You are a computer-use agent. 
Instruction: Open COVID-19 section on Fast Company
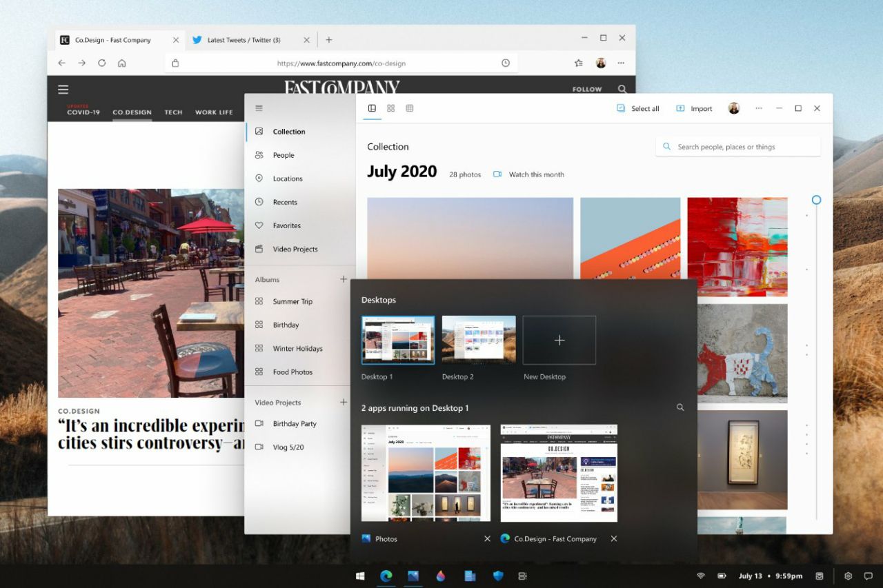tap(83, 112)
